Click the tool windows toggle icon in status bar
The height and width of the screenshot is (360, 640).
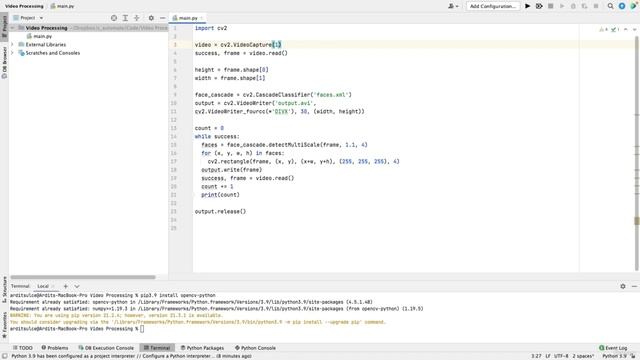4,356
